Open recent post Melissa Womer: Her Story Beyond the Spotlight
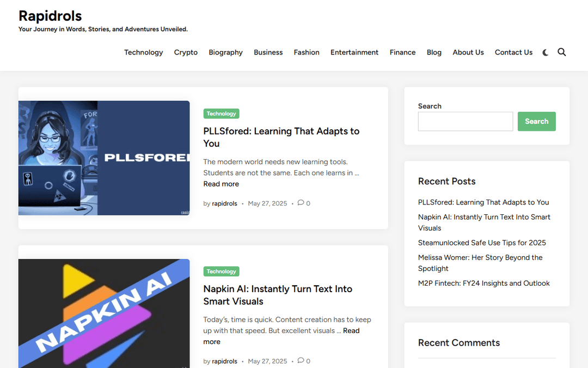Image resolution: width=588 pixels, height=368 pixels. pos(480,263)
